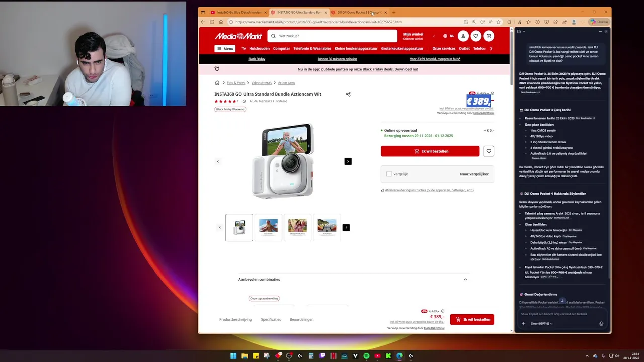Switch to DJI Osmo Pocket 3 tab
The width and height of the screenshot is (644, 362).
pos(358,12)
